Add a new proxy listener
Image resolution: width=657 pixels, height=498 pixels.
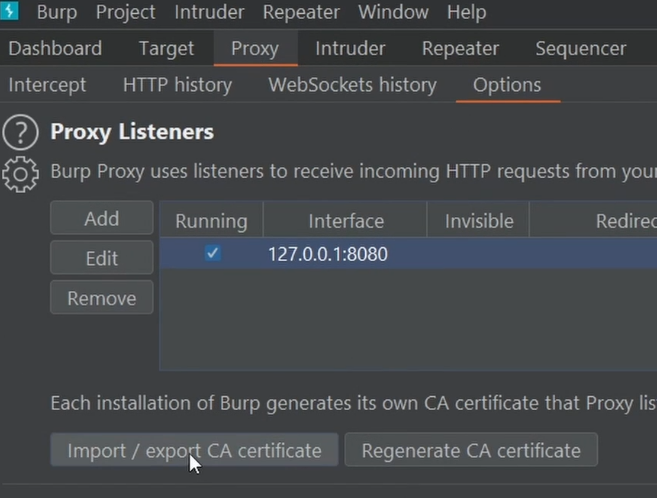pos(102,218)
